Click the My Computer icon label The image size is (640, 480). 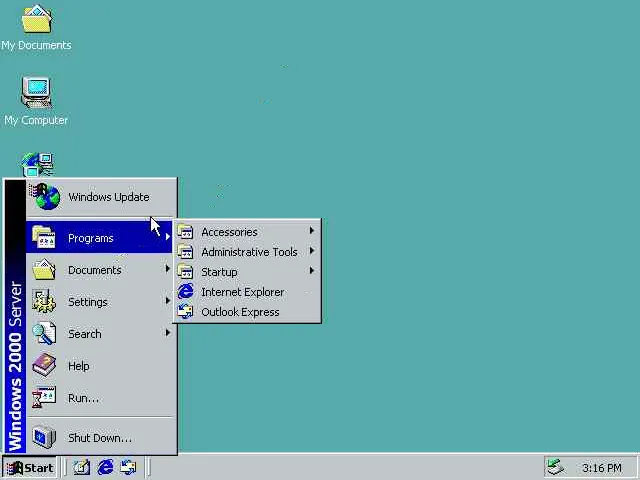(x=36, y=120)
